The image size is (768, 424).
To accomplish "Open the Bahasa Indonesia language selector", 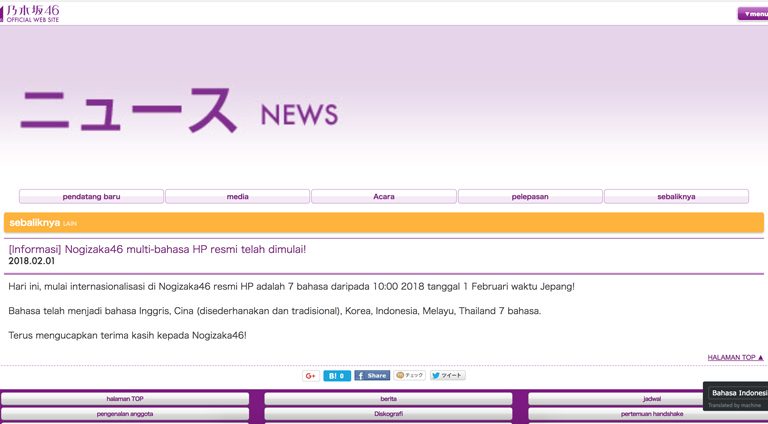I will (x=738, y=393).
